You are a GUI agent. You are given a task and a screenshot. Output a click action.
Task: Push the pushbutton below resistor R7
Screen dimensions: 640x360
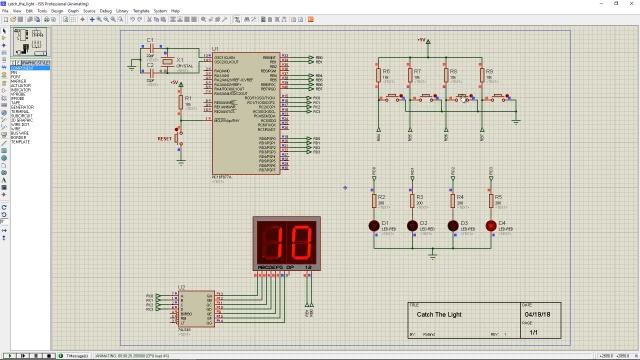[426, 97]
